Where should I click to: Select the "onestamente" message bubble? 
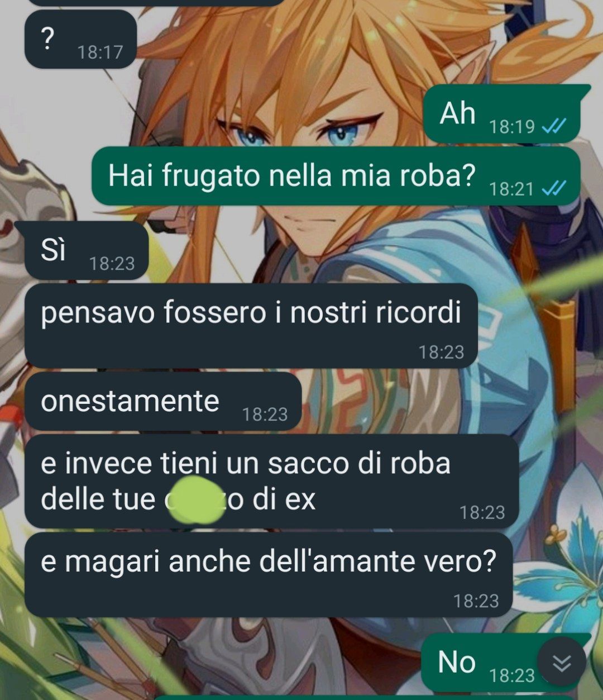163,402
